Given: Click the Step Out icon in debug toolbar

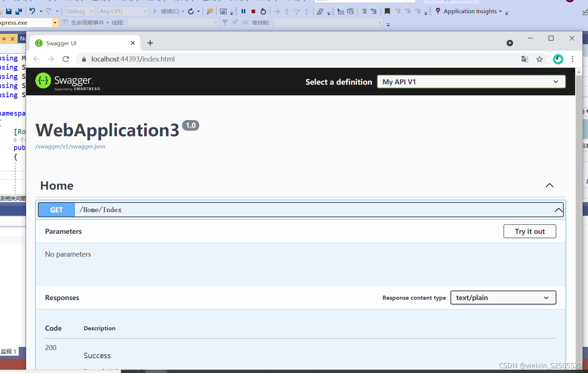Looking at the screenshot, I should click(307, 11).
